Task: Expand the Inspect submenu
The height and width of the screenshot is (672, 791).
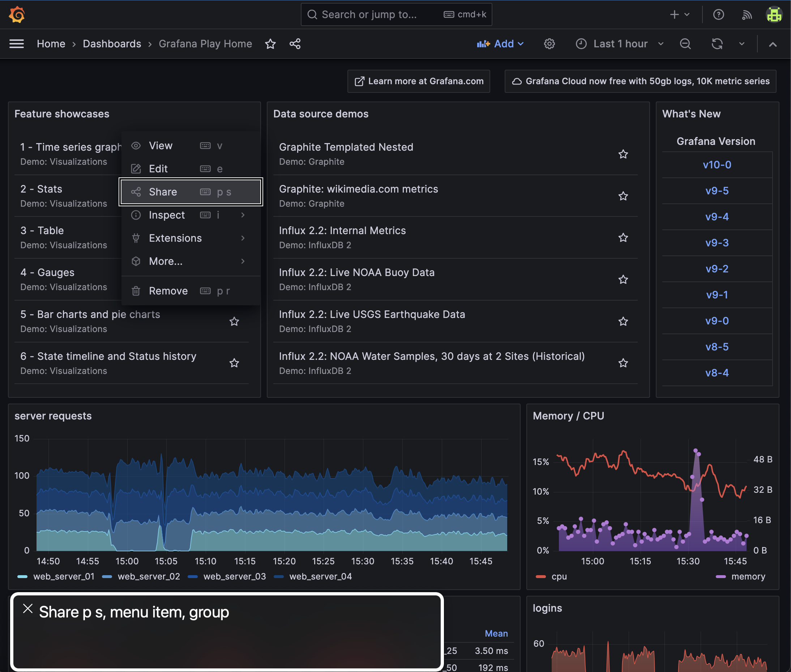Action: click(167, 215)
